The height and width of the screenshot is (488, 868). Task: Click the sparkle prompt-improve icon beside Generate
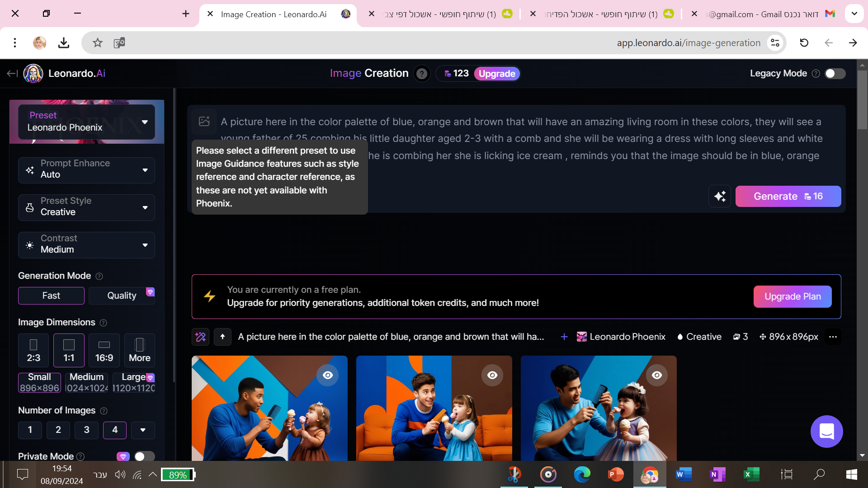point(720,197)
